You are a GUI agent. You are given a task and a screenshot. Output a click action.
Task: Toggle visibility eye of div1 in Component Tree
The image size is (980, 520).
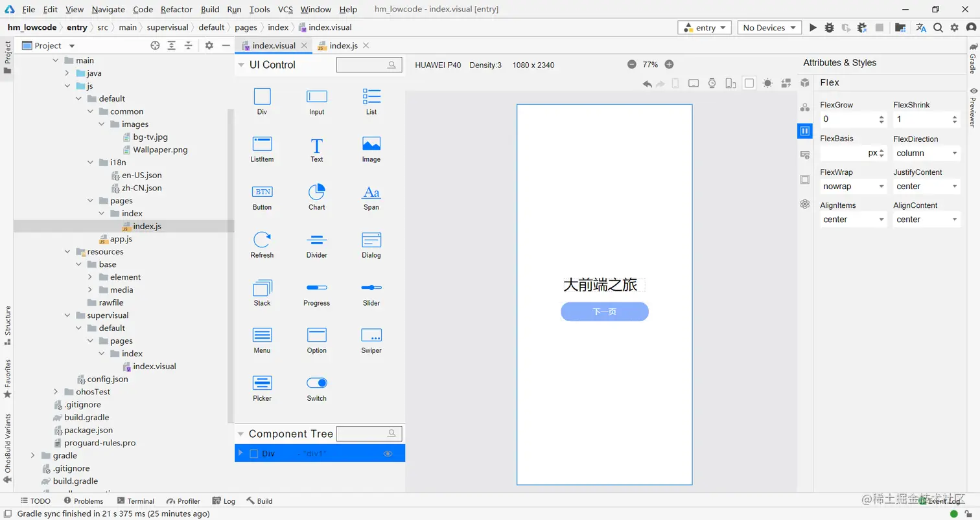388,453
